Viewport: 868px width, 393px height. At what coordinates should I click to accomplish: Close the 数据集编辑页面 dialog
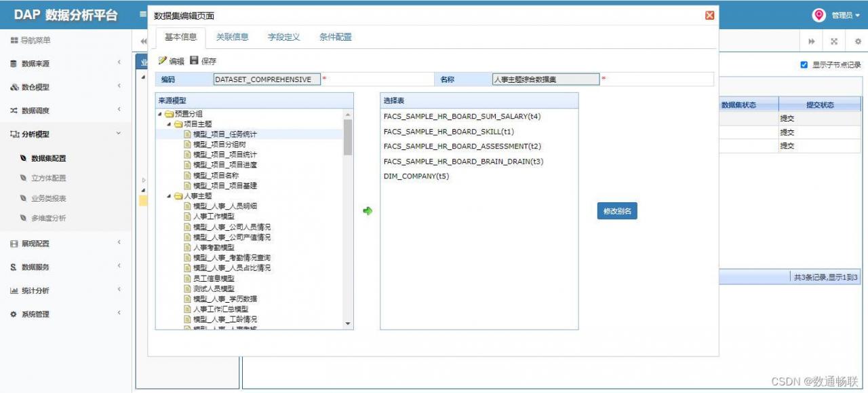coord(709,16)
